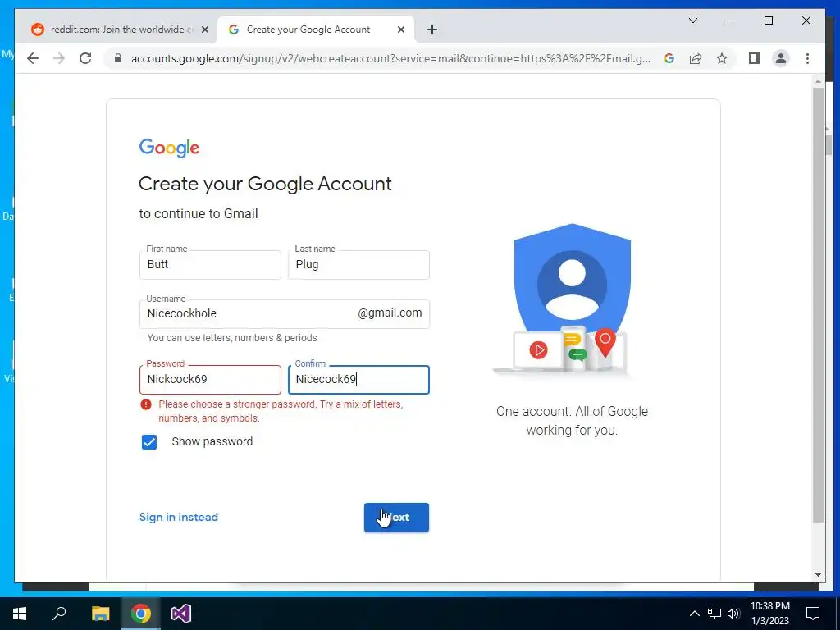Click the address bar URL text
840x630 pixels.
tap(390, 58)
